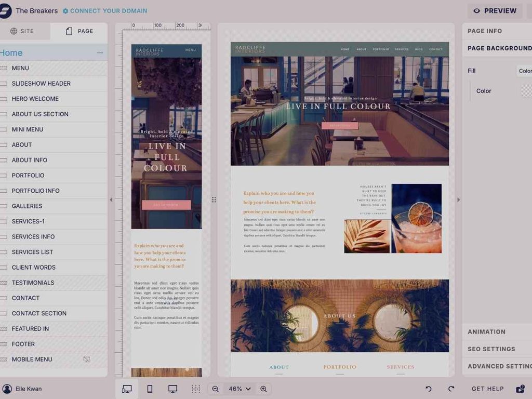Zoom in the canvas

[263, 389]
